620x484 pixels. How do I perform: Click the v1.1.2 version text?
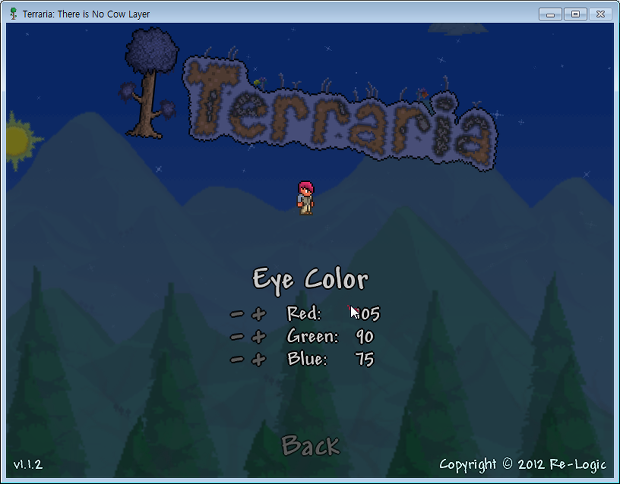(28, 464)
